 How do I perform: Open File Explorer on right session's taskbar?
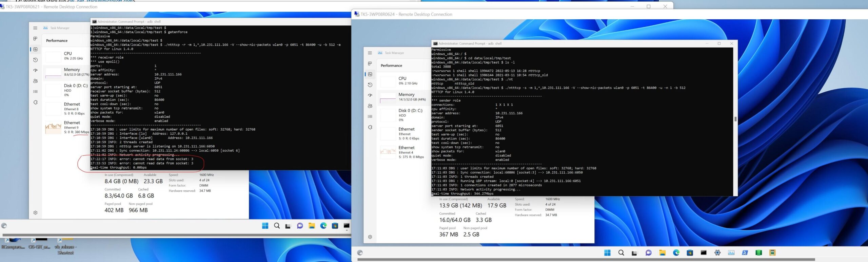662,253
